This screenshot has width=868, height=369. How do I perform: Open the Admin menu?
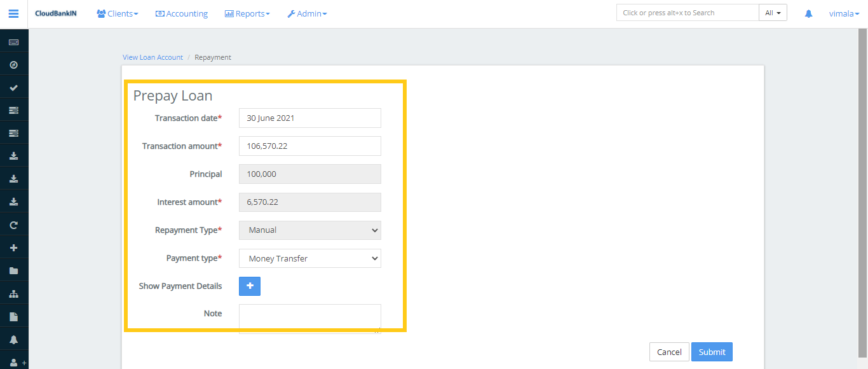(307, 13)
